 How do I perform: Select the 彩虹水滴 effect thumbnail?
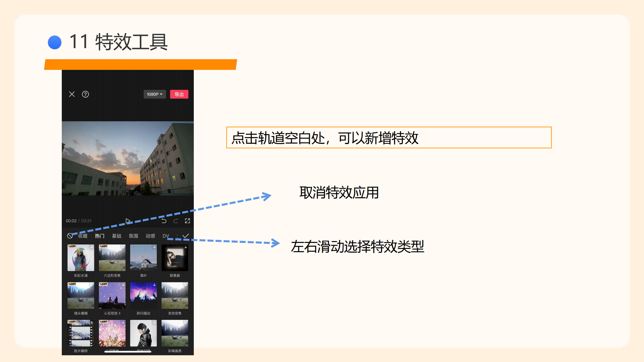(81, 258)
